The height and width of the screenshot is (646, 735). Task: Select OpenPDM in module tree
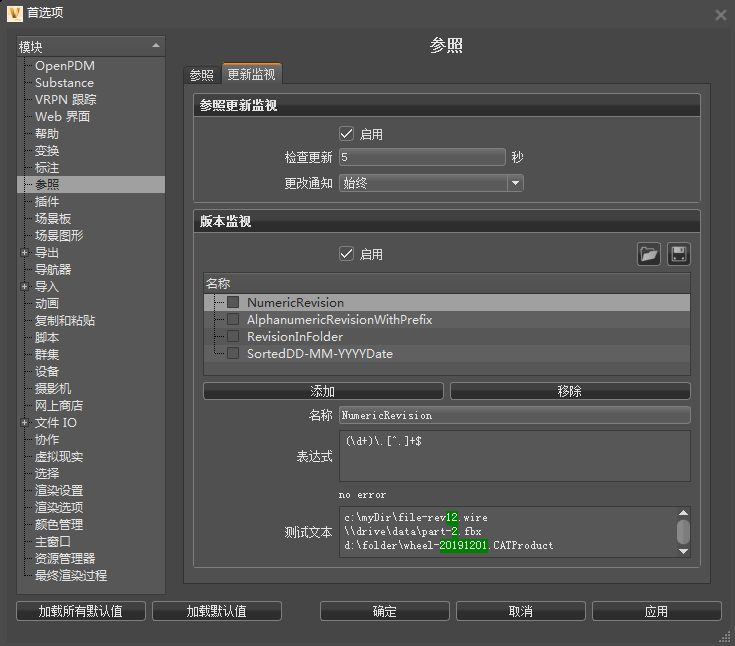65,66
